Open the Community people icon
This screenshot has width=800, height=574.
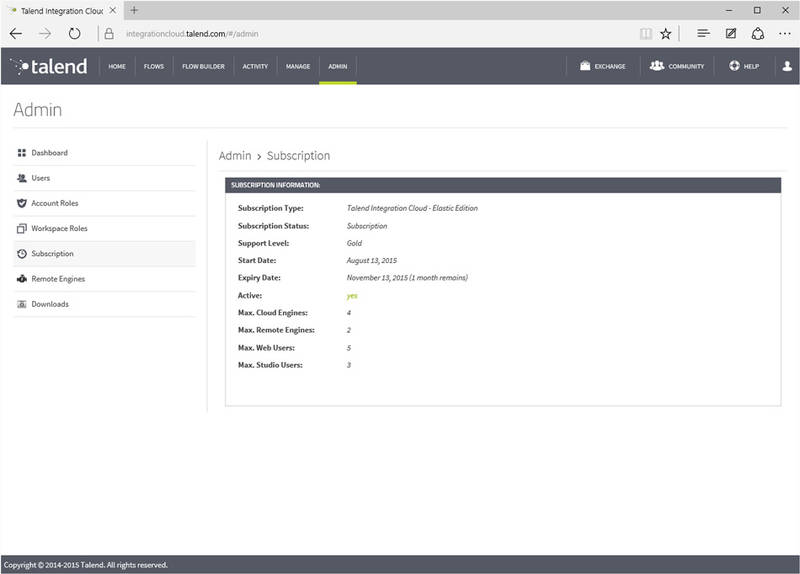[x=657, y=66]
